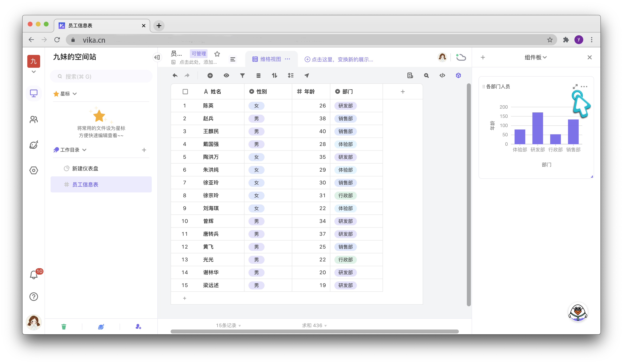Expand the 组件板 dropdown
623x364 pixels.
click(x=535, y=58)
